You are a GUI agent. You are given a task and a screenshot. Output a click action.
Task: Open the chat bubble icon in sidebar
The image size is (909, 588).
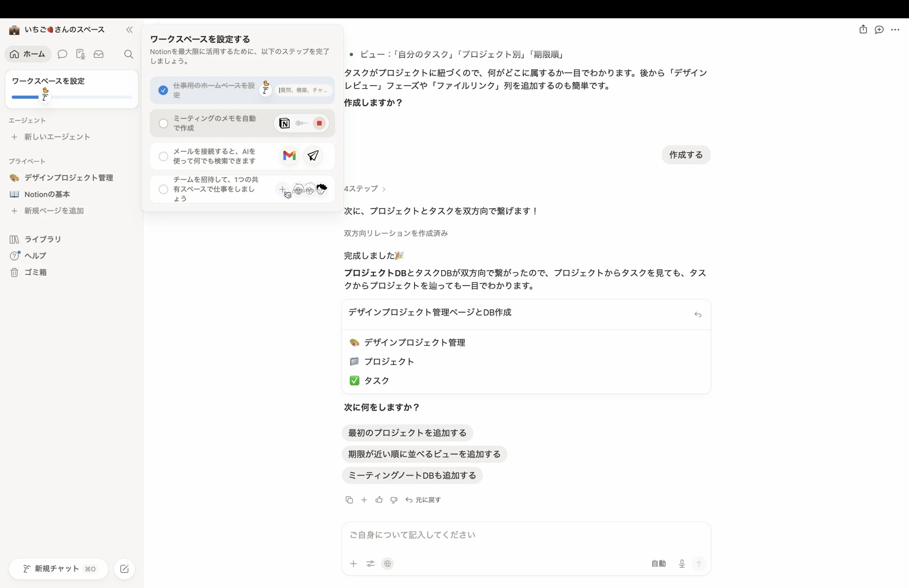[x=62, y=54]
